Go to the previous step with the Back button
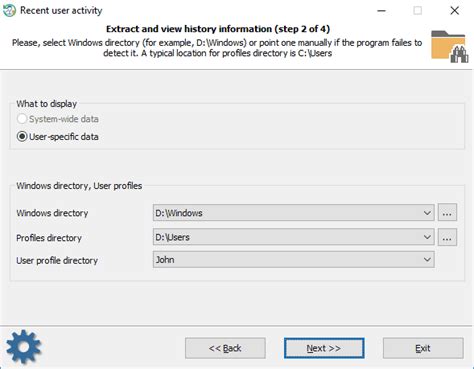This screenshot has width=474, height=369. point(225,348)
